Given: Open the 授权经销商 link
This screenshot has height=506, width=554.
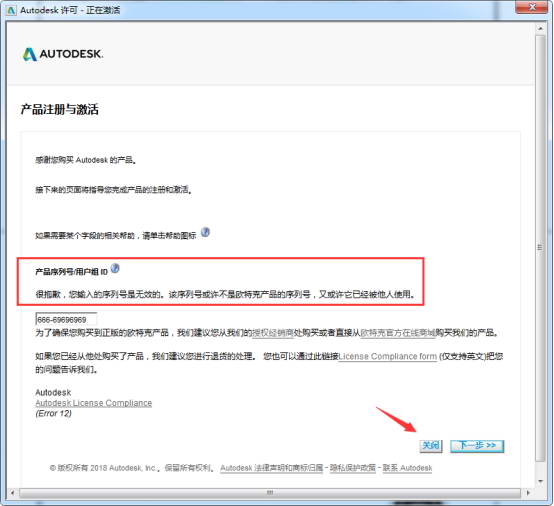Looking at the screenshot, I should 272,333.
